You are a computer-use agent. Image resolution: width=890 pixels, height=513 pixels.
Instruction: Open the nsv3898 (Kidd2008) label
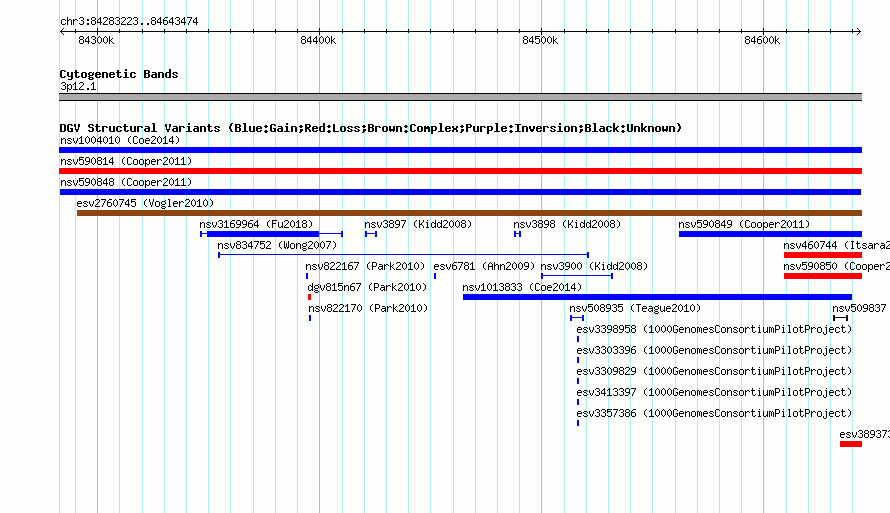567,224
